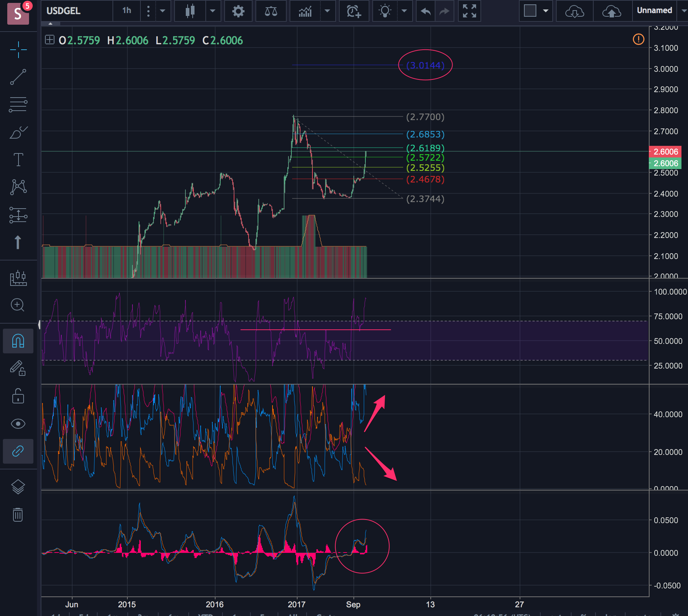Viewport: 688px width, 616px height.
Task: Open the Unnamed chart layout menu
Action: [654, 11]
